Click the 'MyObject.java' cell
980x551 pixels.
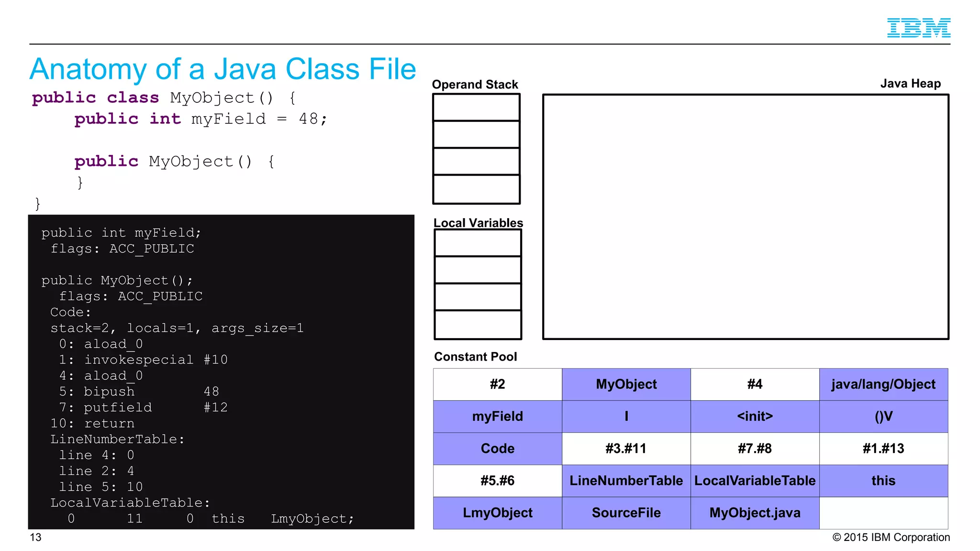755,513
